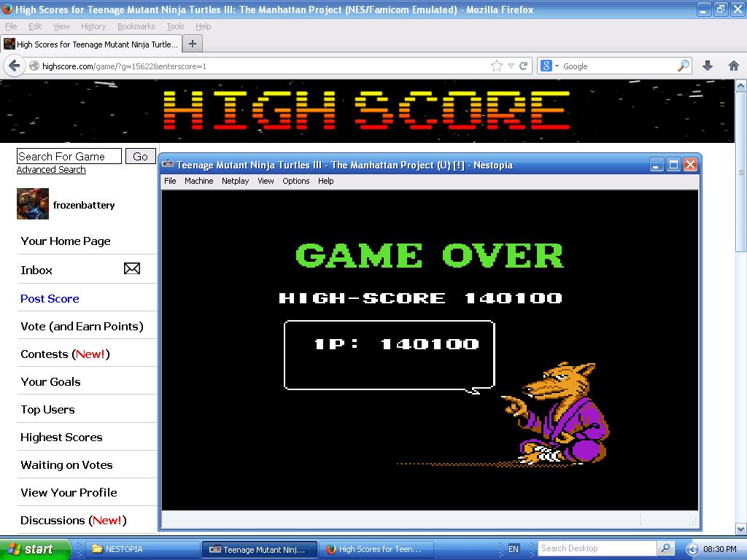Click the 08:30 PM clock
The height and width of the screenshot is (560, 747).
[720, 549]
